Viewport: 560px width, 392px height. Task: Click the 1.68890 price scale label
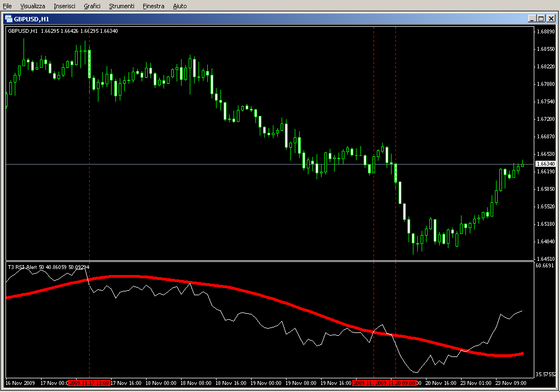coord(546,31)
